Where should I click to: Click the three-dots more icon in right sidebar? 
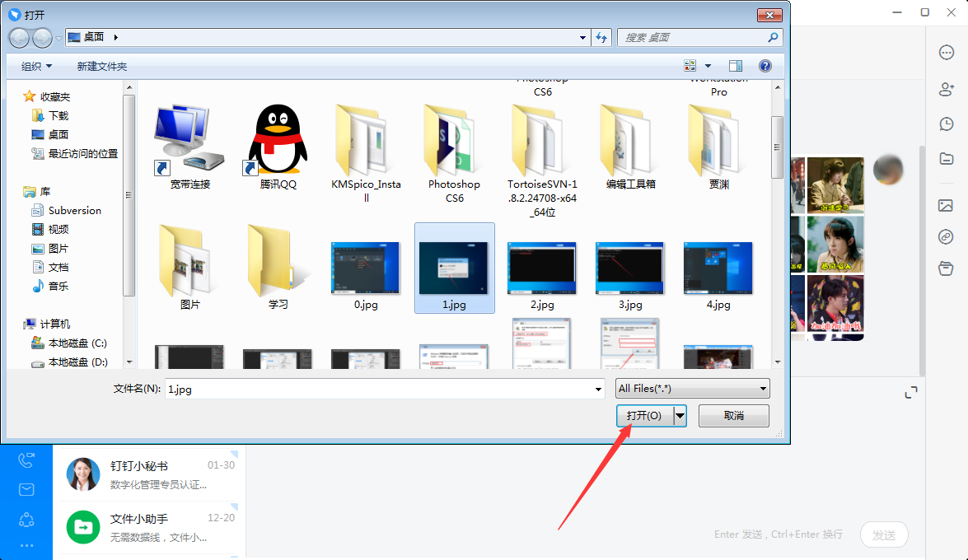[x=946, y=52]
